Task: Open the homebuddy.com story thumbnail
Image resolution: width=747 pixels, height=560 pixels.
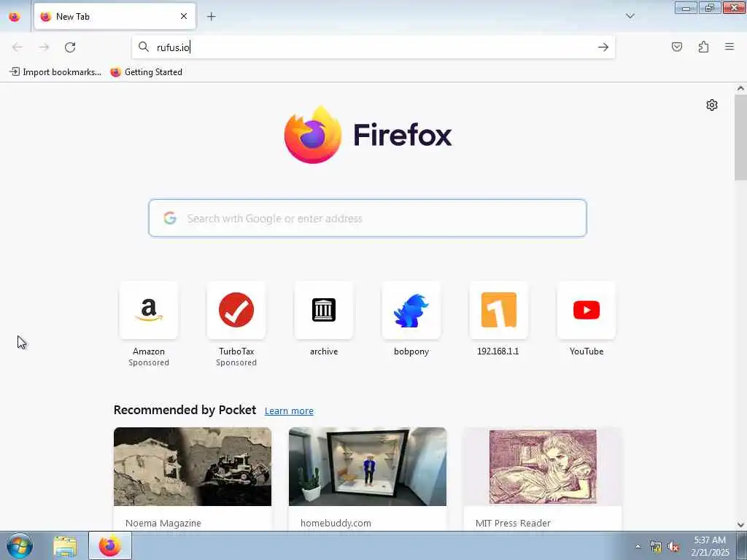Action: pyautogui.click(x=368, y=467)
